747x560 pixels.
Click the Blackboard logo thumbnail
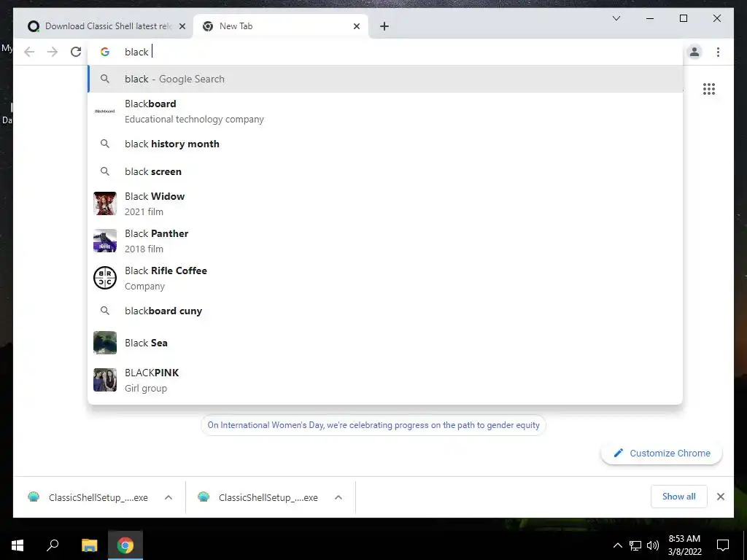[x=105, y=111]
